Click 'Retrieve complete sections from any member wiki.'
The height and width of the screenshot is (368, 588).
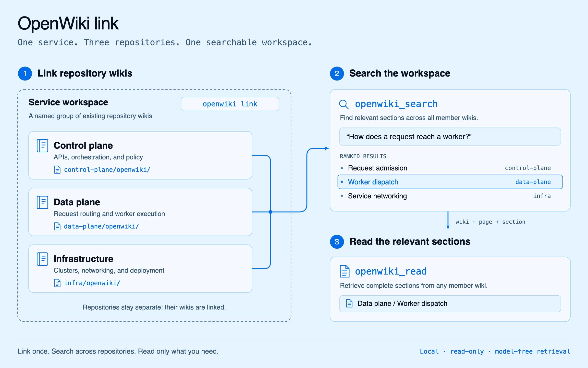tap(414, 286)
